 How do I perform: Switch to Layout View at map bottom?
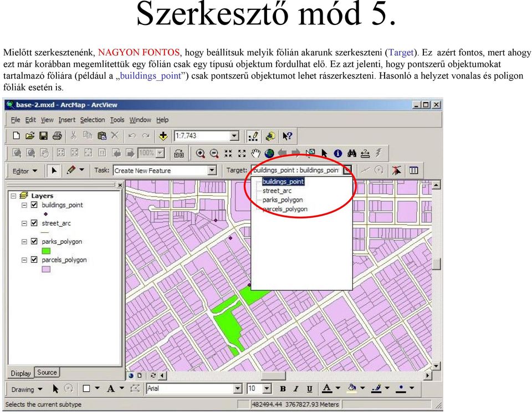click(140, 375)
